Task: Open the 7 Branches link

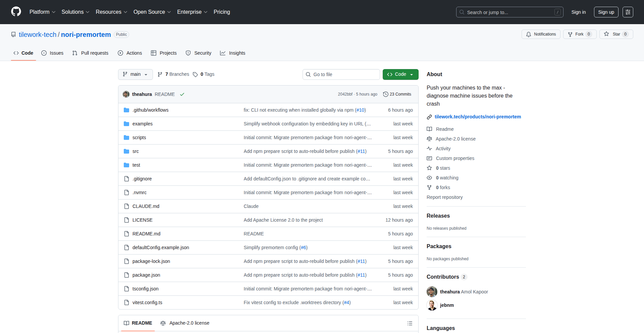Action: pyautogui.click(x=173, y=74)
